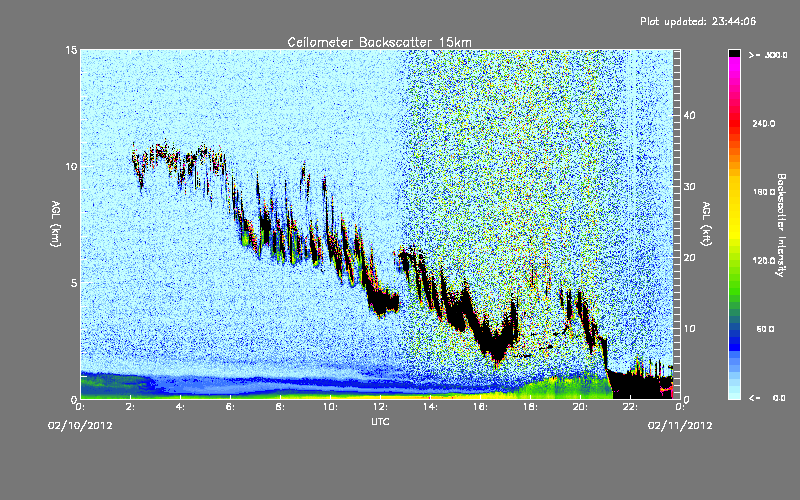The height and width of the screenshot is (500, 800).
Task: Click the '8:' hour tick label
Action: (x=281, y=407)
